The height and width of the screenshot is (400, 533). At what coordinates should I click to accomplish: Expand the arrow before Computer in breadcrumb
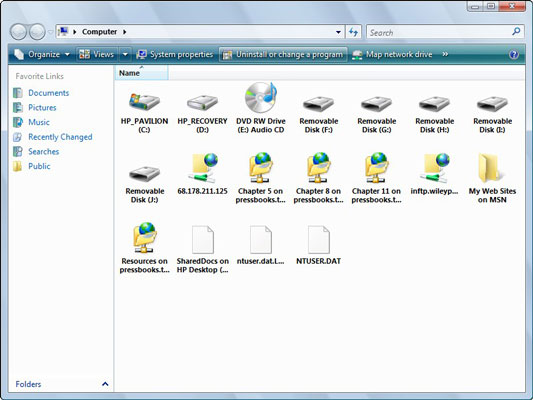pyautogui.click(x=74, y=32)
